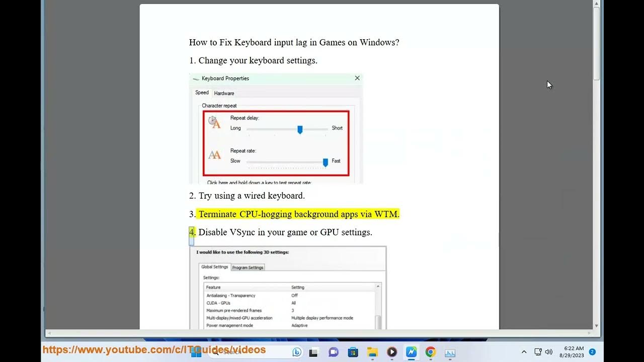This screenshot has width=644, height=362.
Task: Open Google Chrome from the taskbar
Action: click(x=431, y=352)
